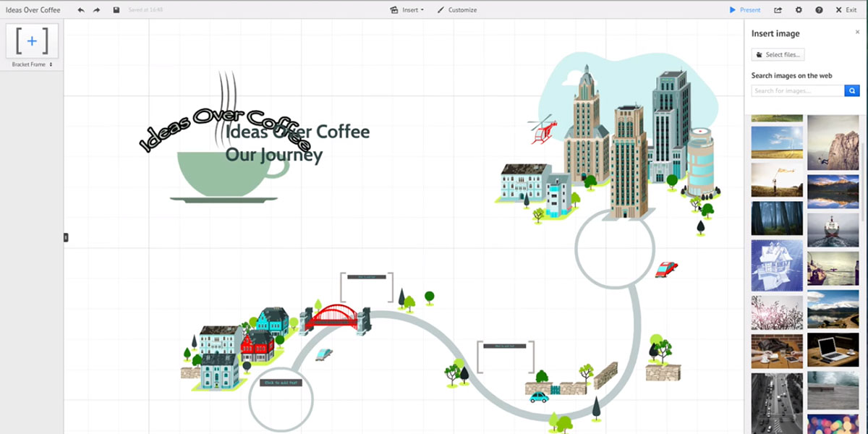The image size is (868, 434).
Task: Select the laptop image thumbnail
Action: (x=833, y=348)
